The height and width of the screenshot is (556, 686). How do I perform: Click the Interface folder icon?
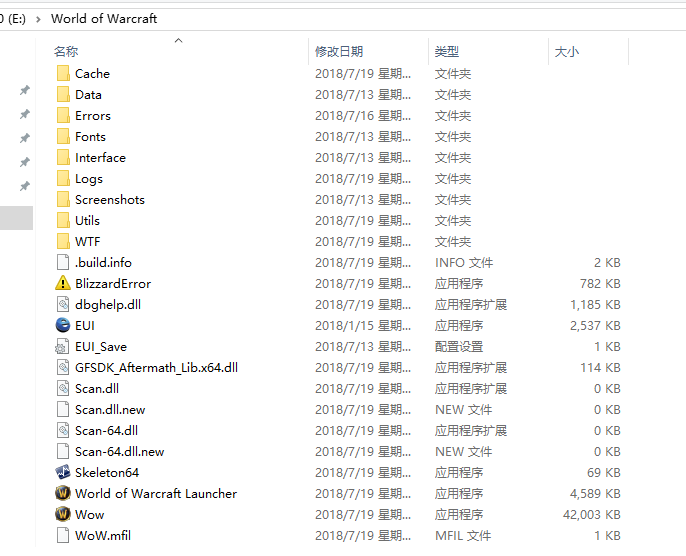(63, 157)
